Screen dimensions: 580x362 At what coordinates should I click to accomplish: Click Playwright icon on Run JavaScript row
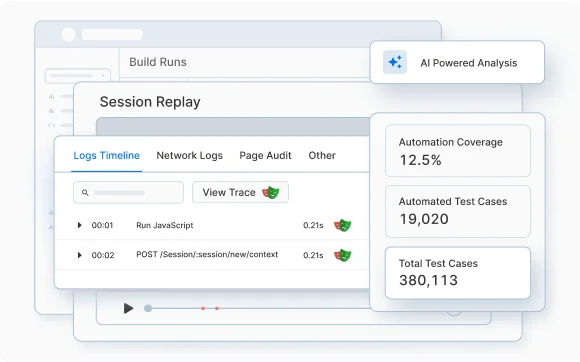343,225
